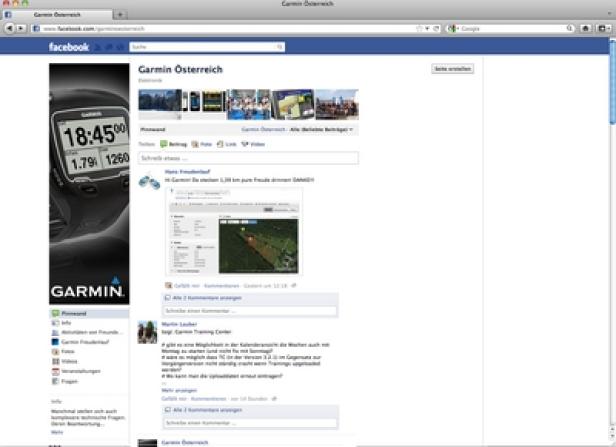Open the Facebook friend requests icon
Viewport: 616px width, 447px height.
click(x=98, y=47)
